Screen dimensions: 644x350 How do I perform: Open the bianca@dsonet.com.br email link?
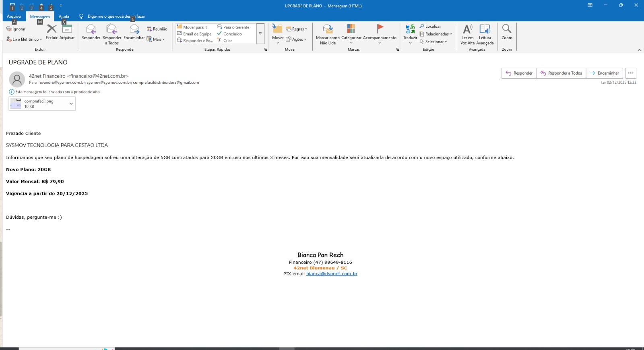332,274
